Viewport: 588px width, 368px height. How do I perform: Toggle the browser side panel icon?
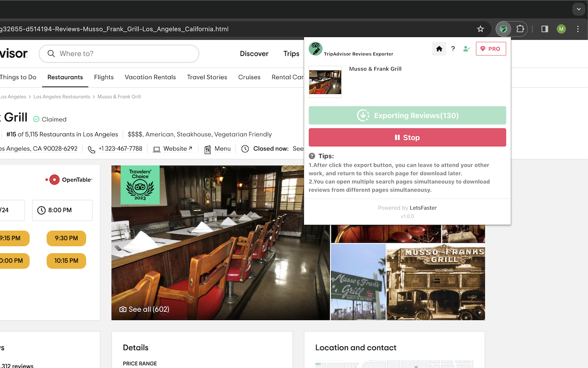pos(545,29)
